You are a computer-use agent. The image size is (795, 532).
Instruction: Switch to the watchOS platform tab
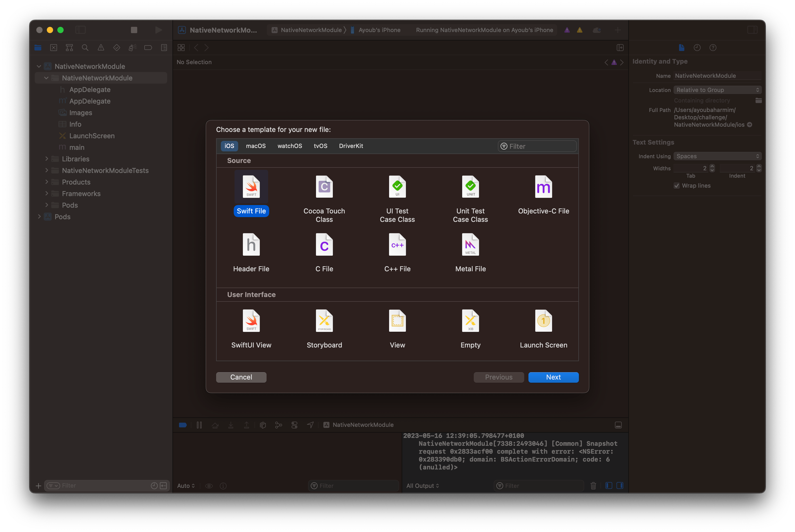pyautogui.click(x=289, y=146)
